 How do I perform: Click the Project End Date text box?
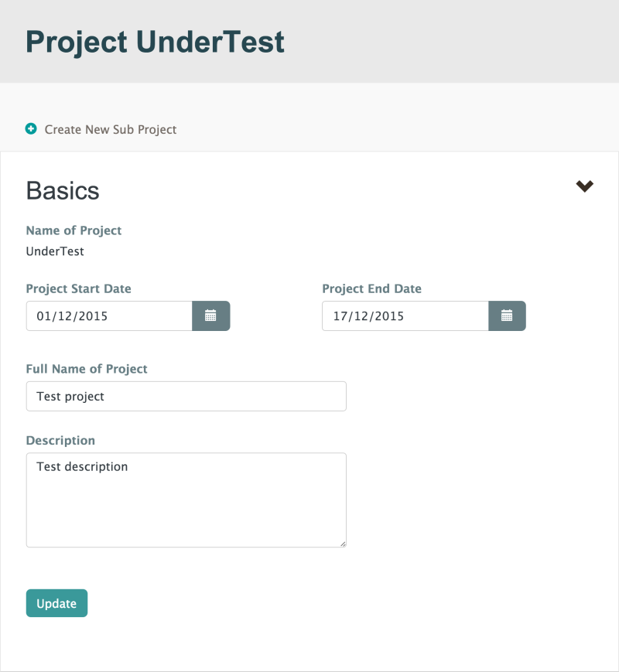tap(405, 316)
